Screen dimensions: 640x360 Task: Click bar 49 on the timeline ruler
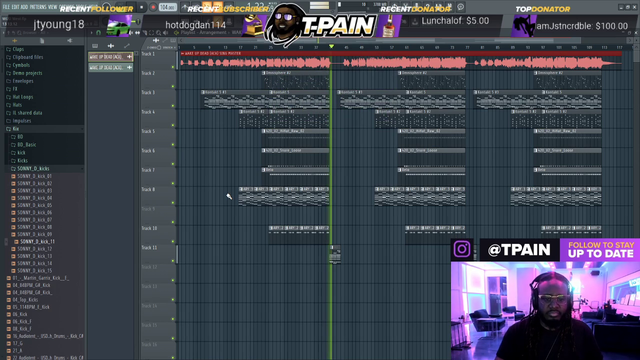tap(361, 47)
